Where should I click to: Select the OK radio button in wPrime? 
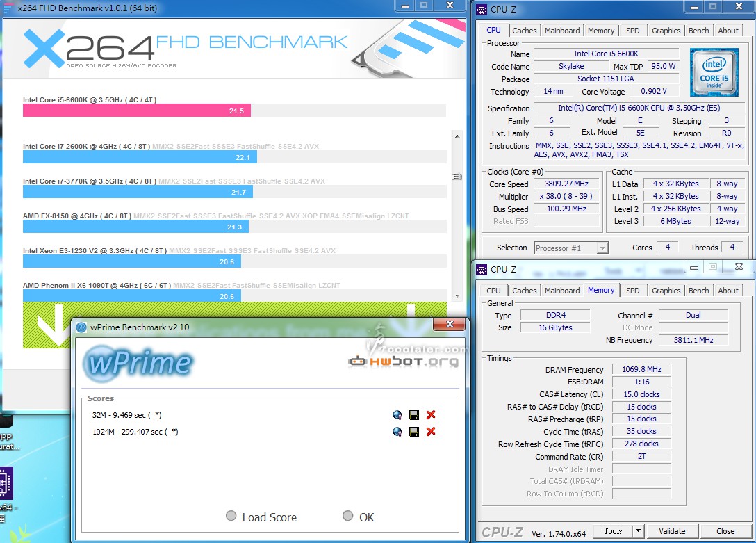click(347, 516)
